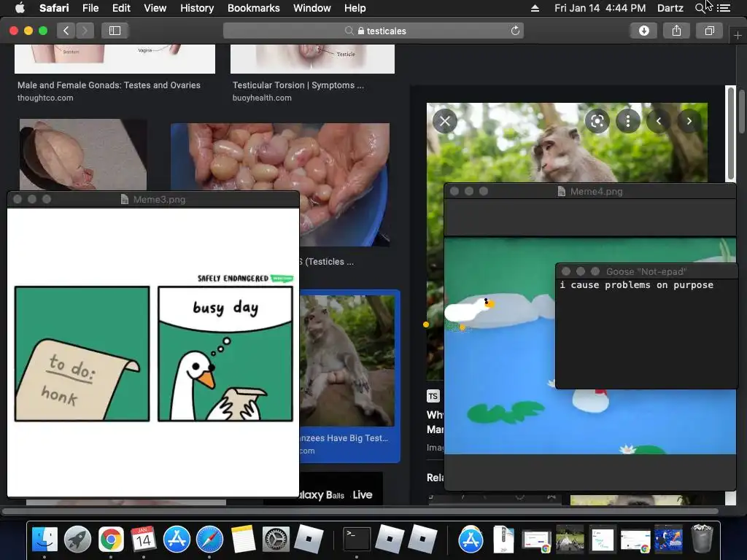This screenshot has width=747, height=560.
Task: Show previous image in preview panel
Action: coord(659,121)
